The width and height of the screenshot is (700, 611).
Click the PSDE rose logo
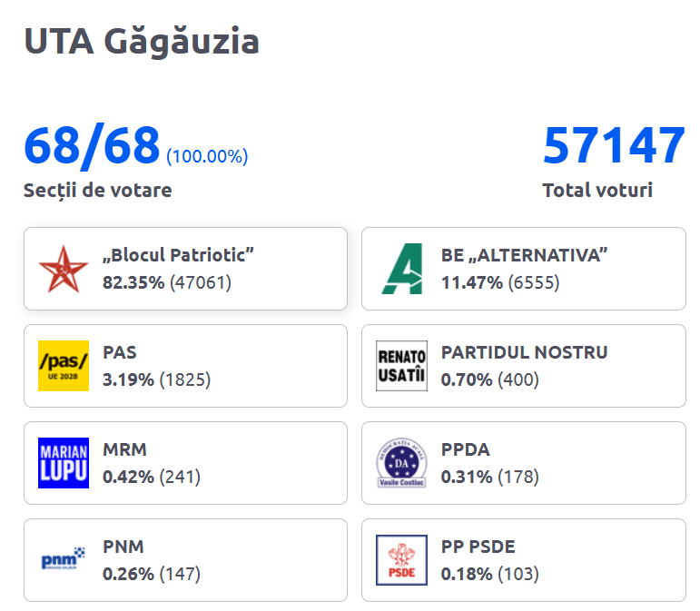click(401, 560)
